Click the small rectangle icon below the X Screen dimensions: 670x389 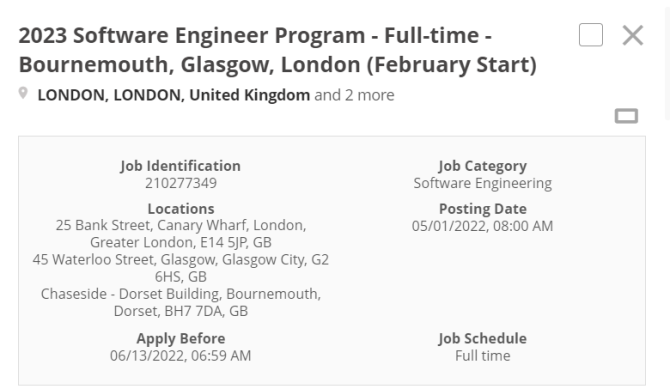[626, 116]
